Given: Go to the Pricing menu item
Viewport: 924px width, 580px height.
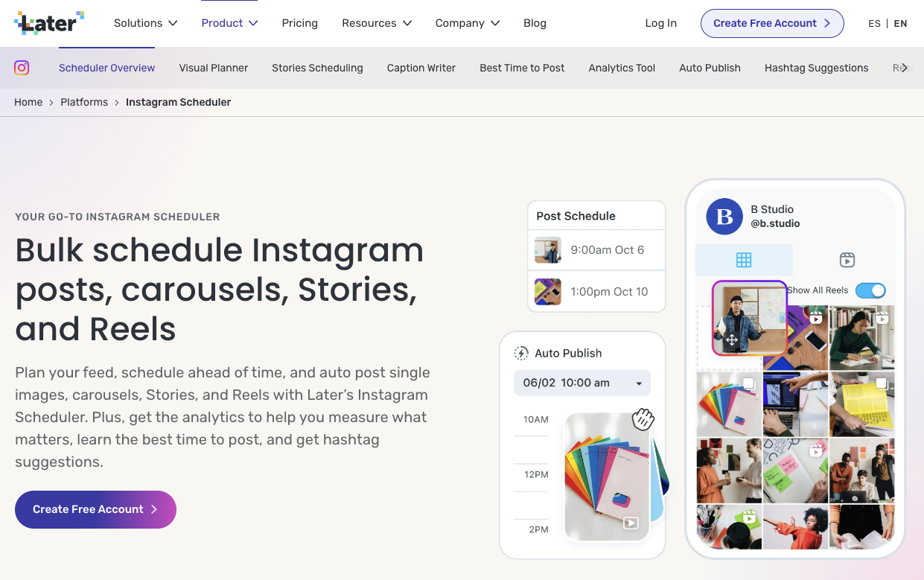Looking at the screenshot, I should (x=299, y=23).
